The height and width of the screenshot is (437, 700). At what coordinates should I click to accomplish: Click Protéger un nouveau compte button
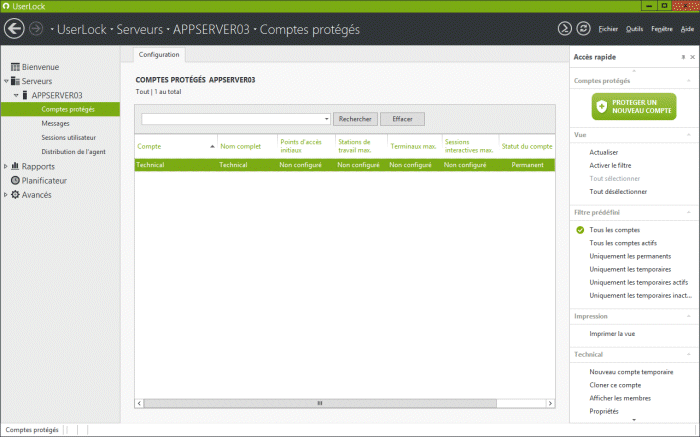634,107
